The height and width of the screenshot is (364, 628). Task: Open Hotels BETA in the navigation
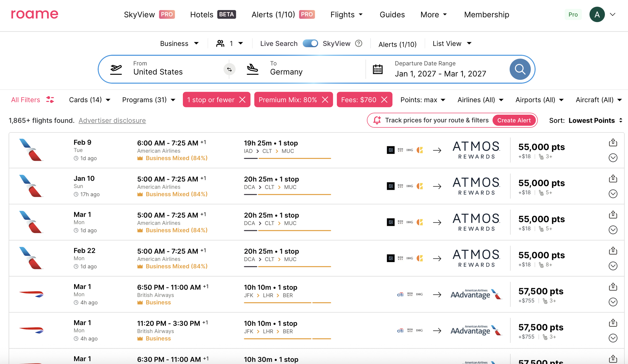click(213, 15)
